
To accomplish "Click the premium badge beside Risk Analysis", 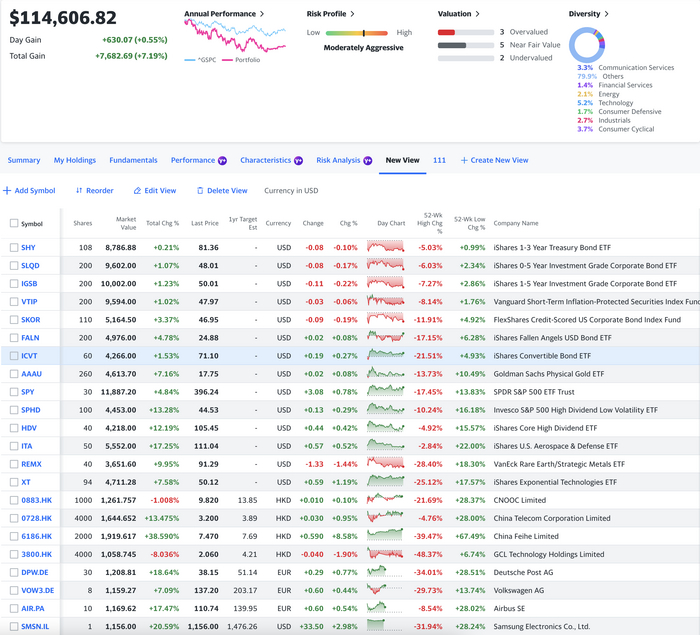I will pos(367,160).
